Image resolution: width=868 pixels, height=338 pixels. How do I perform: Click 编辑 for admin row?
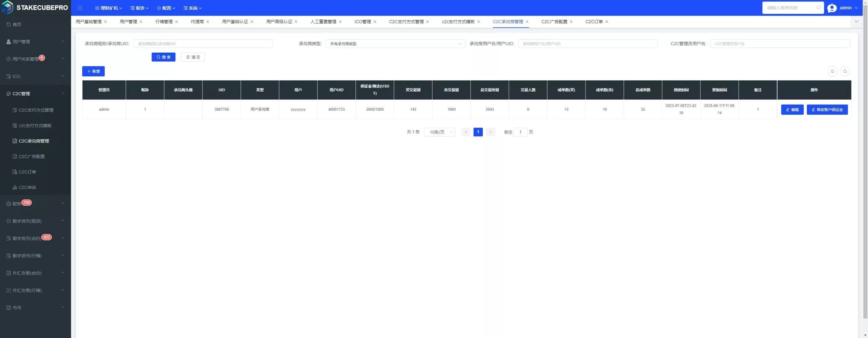tap(792, 110)
